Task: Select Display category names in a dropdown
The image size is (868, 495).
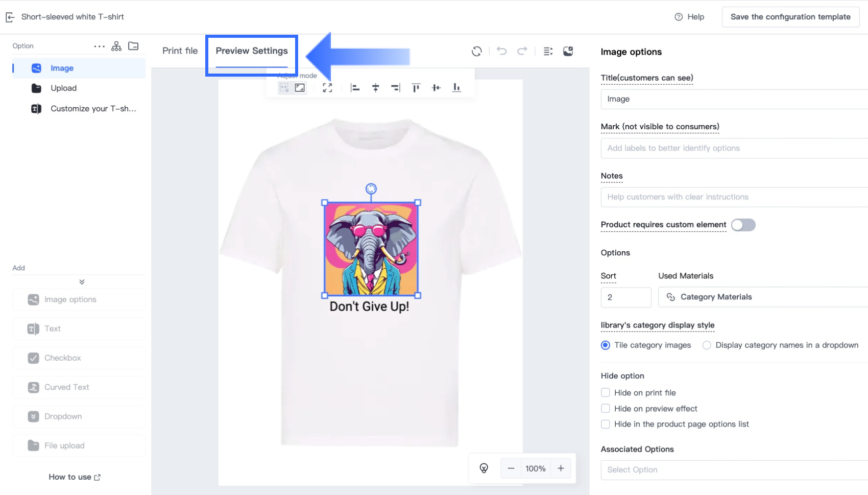Action: click(707, 345)
